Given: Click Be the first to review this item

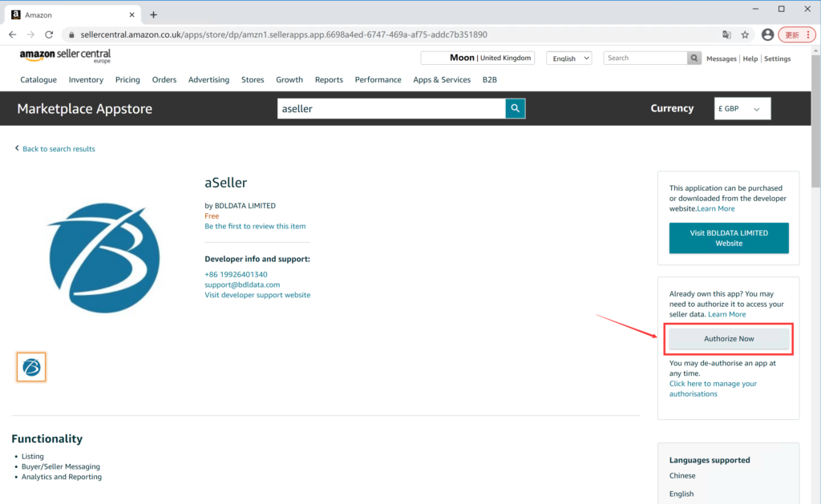Looking at the screenshot, I should (255, 226).
